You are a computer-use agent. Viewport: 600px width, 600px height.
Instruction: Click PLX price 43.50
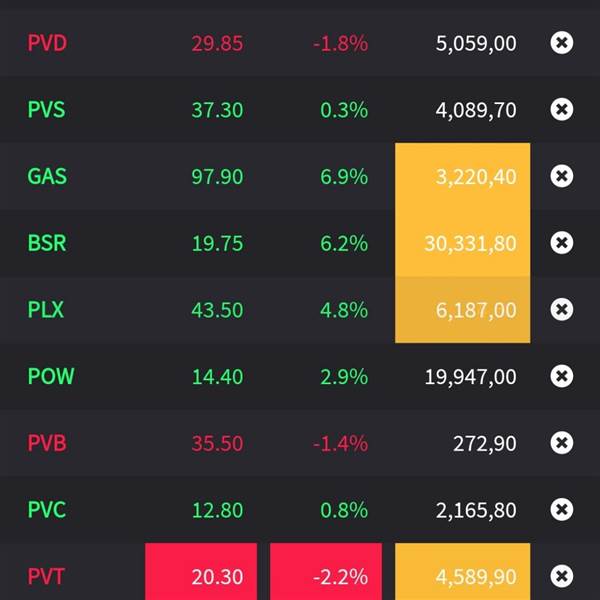(x=217, y=310)
